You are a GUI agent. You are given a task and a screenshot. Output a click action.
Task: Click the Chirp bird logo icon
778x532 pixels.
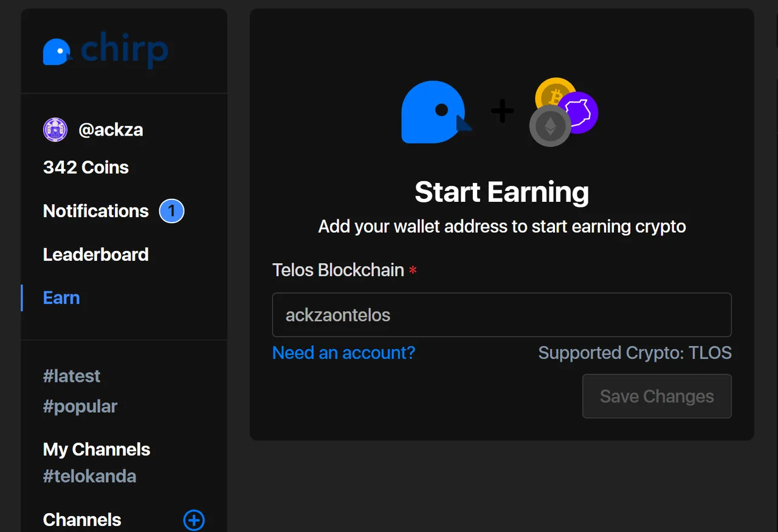click(58, 52)
